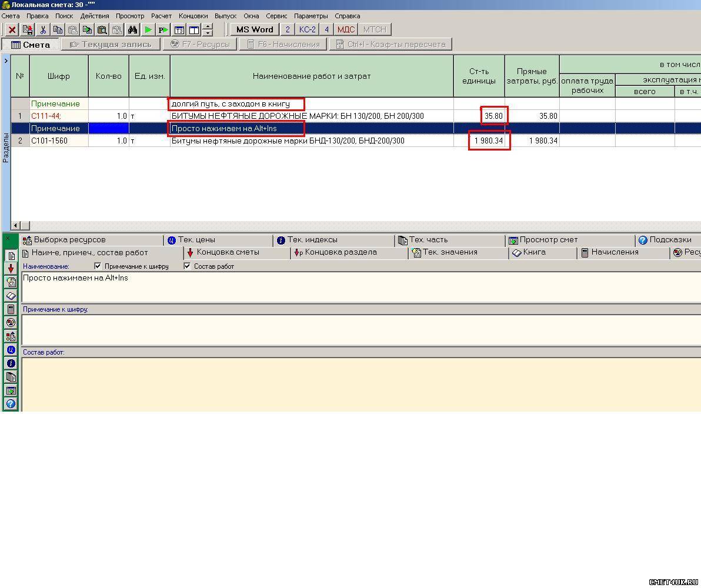Click the save document toolbar icon
Image resolution: width=701 pixels, height=588 pixels.
[27, 30]
